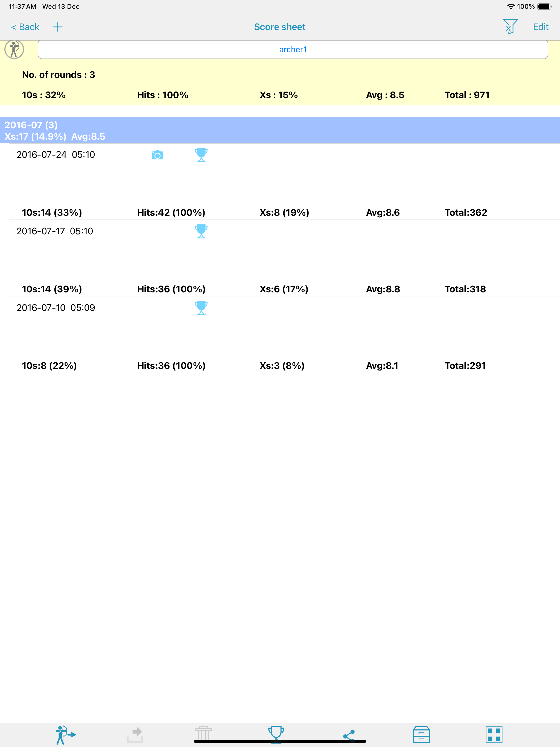Select the archer1 name field

click(293, 49)
